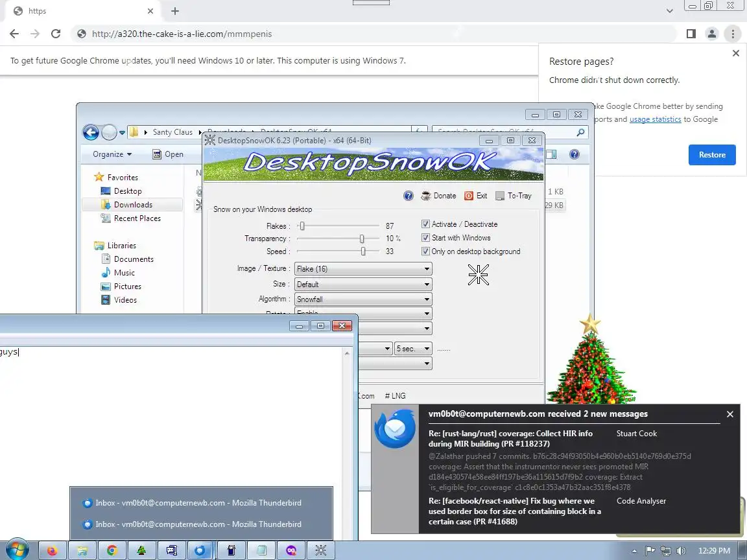The width and height of the screenshot is (747, 560).
Task: Click Exit in DesktopSnowOK
Action: click(475, 196)
